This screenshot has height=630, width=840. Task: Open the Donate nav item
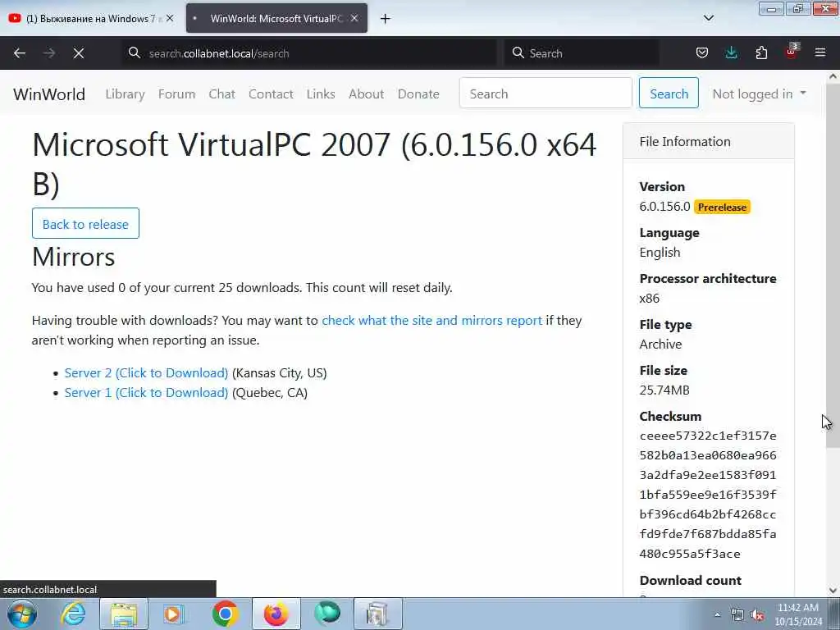click(x=418, y=94)
